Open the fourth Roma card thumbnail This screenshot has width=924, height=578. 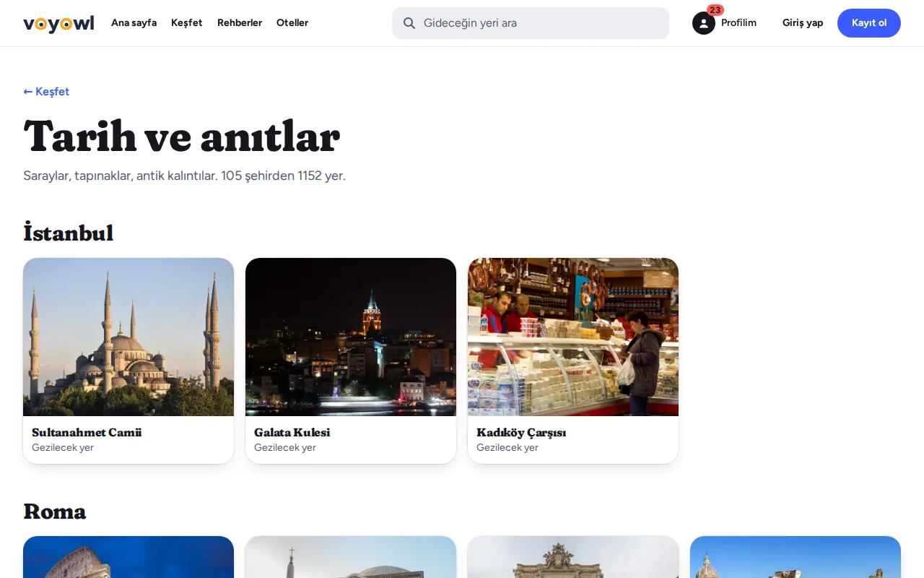point(796,557)
